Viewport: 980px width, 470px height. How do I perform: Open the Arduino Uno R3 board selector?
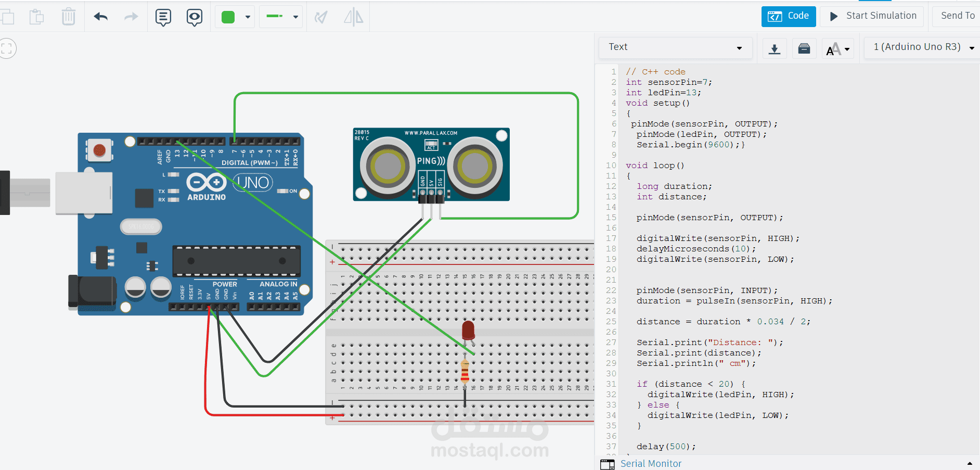point(922,47)
